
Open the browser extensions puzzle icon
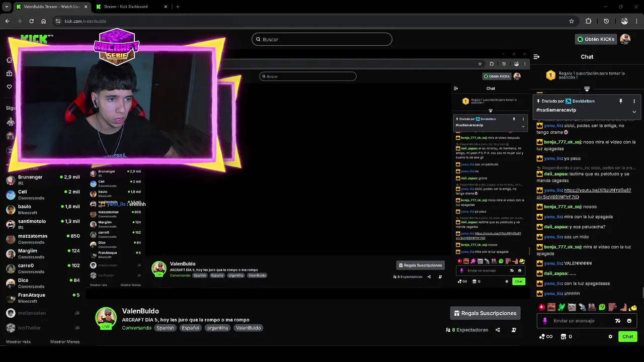[588, 21]
